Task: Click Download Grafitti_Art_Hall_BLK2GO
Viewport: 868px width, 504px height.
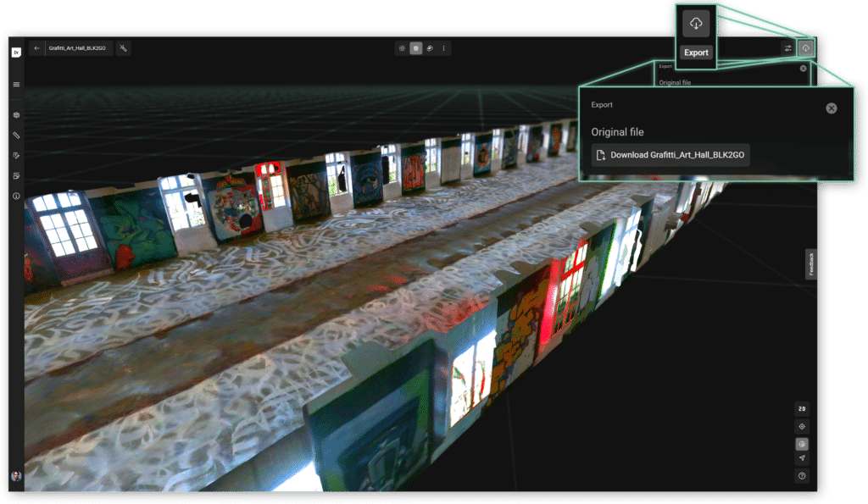Action: (x=670, y=155)
